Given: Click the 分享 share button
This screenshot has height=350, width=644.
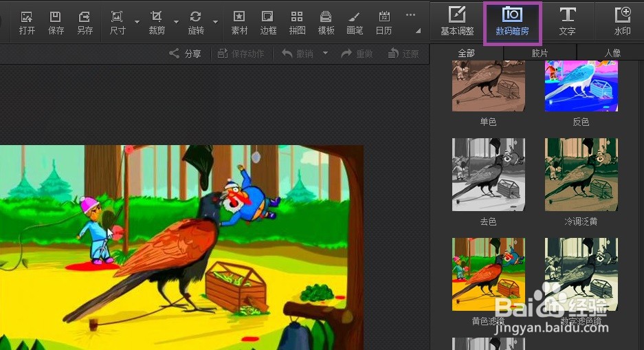Looking at the screenshot, I should click(186, 54).
